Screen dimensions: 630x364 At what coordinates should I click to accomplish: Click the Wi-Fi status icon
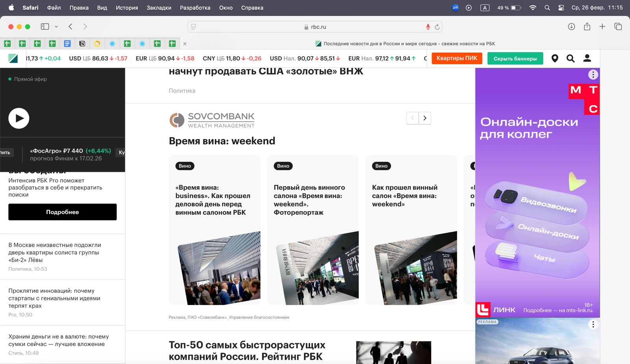pyautogui.click(x=533, y=7)
